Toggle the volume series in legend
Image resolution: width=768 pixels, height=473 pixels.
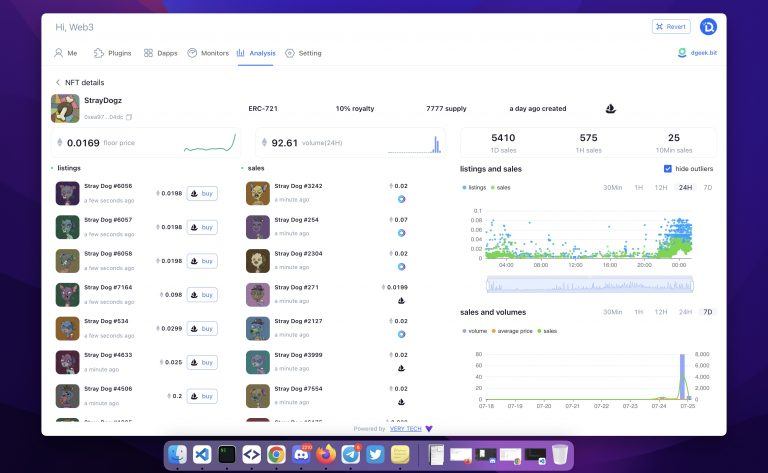(474, 331)
